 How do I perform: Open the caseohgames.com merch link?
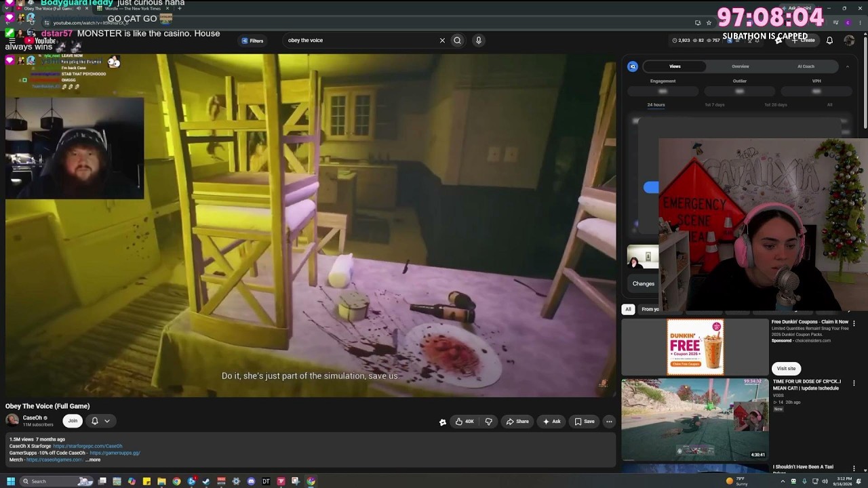coord(54,460)
